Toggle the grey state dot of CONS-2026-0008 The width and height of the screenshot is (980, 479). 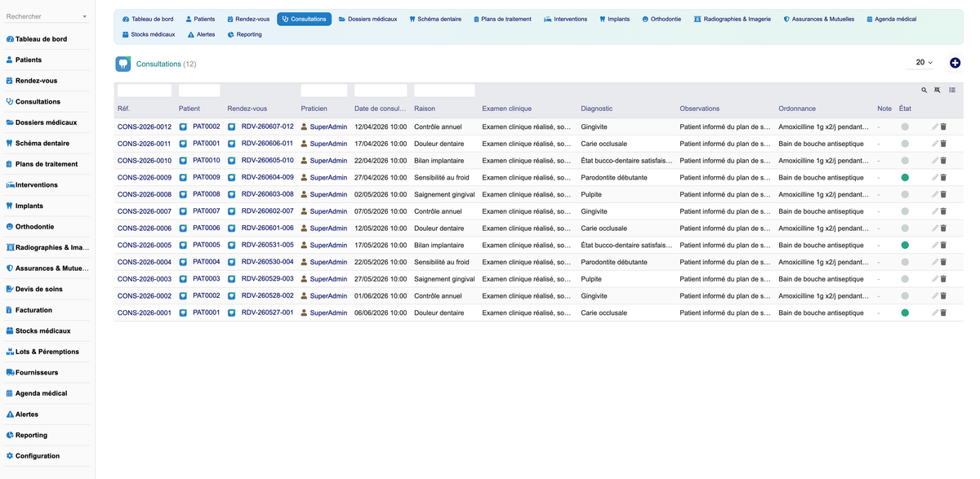[x=905, y=194]
